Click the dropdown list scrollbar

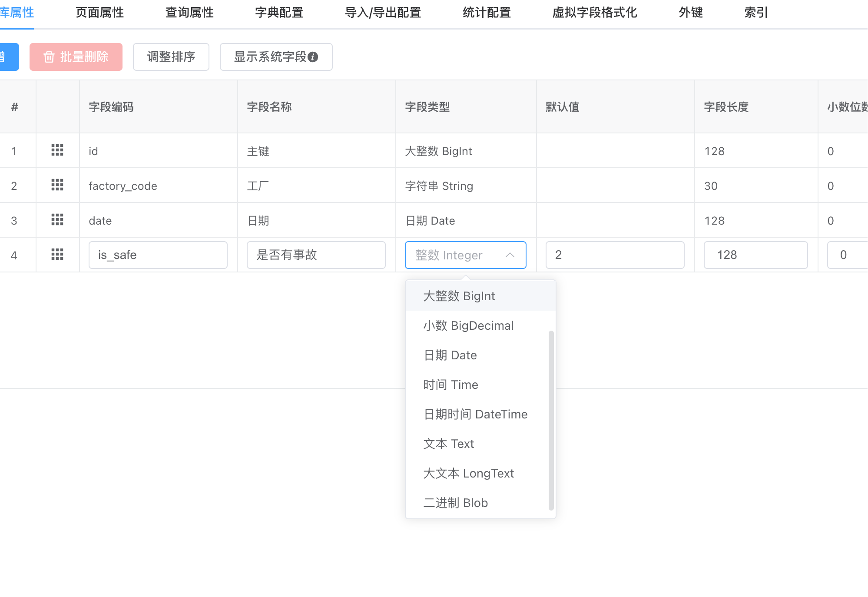point(551,419)
